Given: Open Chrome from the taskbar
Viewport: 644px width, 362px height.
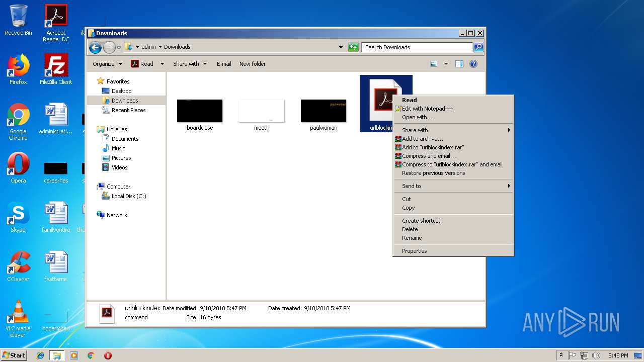Looking at the screenshot, I should point(91,355).
